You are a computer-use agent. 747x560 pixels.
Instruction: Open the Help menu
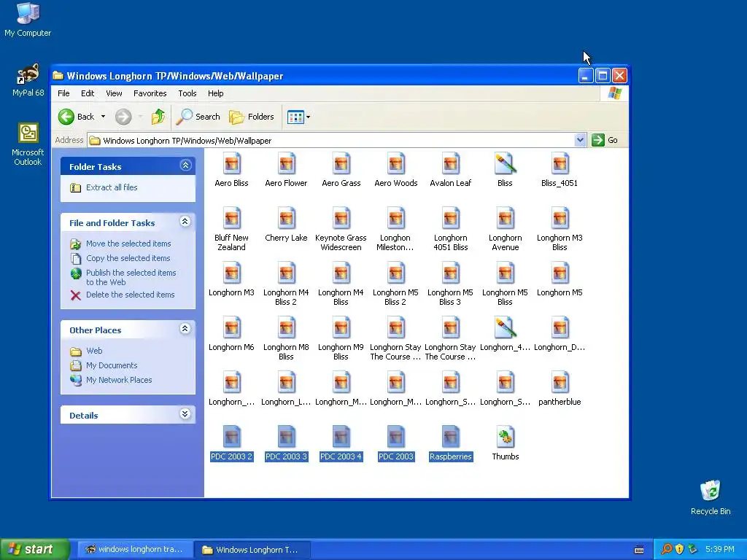[215, 93]
